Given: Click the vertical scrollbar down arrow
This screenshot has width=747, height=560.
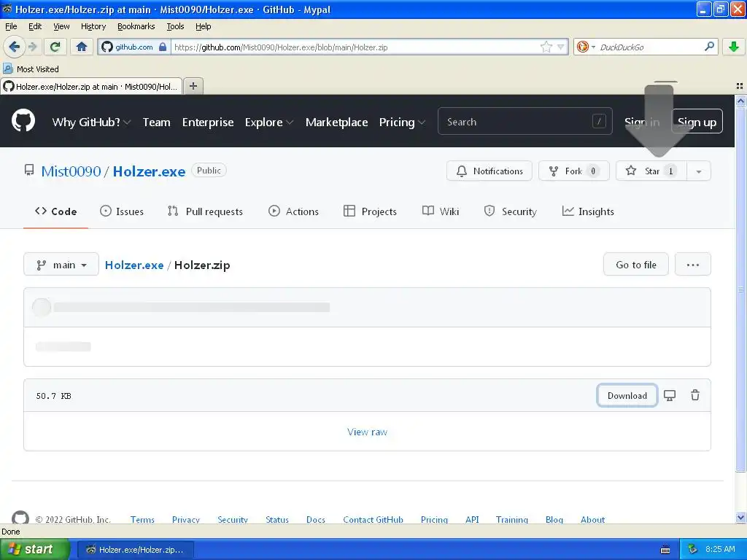Looking at the screenshot, I should tap(740, 518).
